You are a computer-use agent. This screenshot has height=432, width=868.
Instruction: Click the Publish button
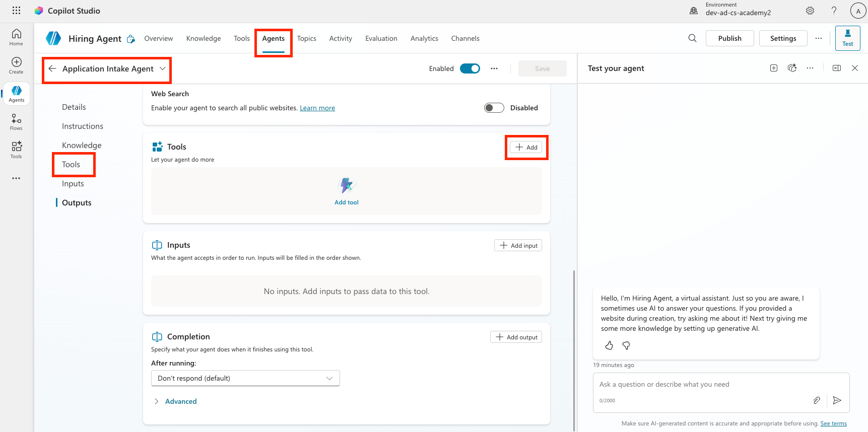pos(729,38)
